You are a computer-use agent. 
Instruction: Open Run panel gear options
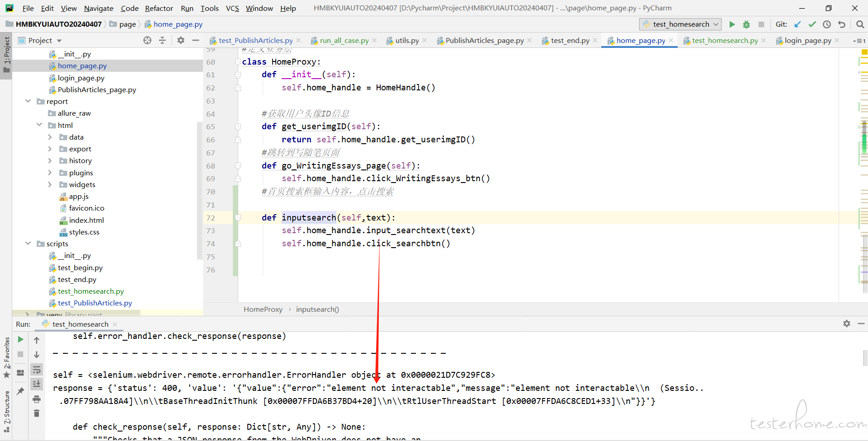[x=847, y=324]
